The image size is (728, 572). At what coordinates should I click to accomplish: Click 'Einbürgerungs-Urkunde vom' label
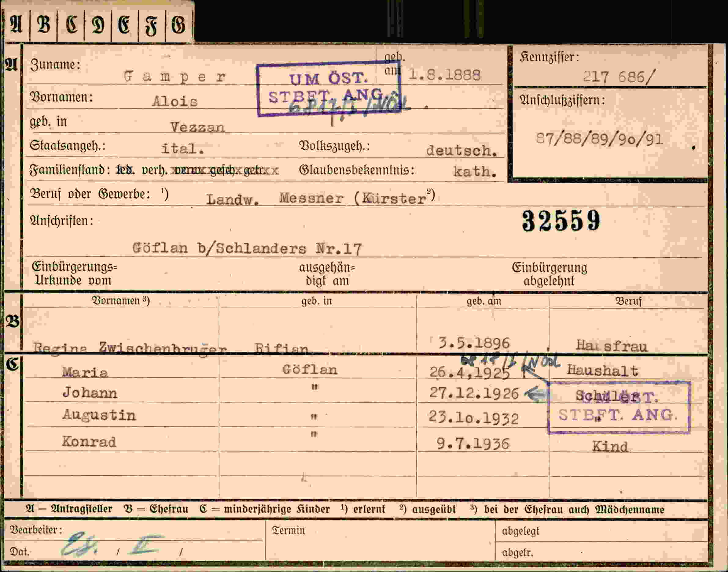pos(74,273)
